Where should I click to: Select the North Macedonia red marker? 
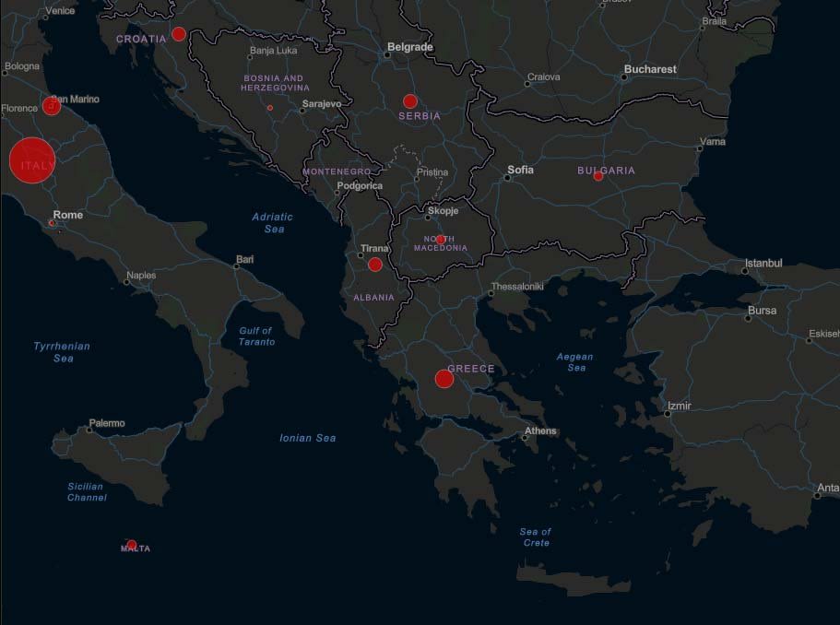[x=441, y=240]
